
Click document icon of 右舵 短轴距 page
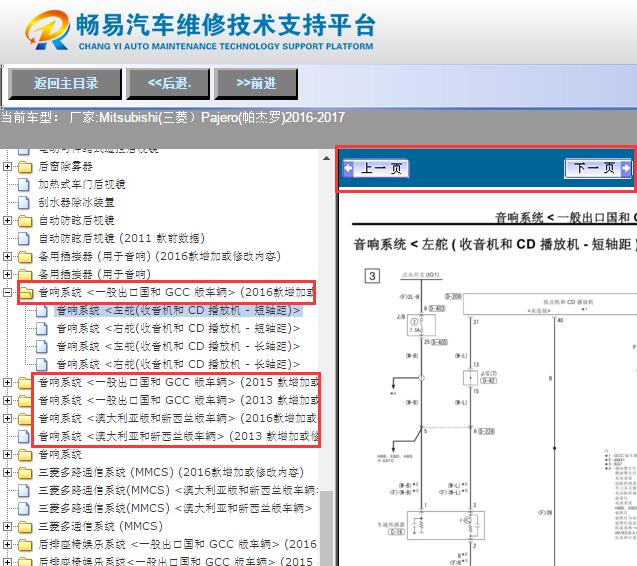[x=41, y=328]
